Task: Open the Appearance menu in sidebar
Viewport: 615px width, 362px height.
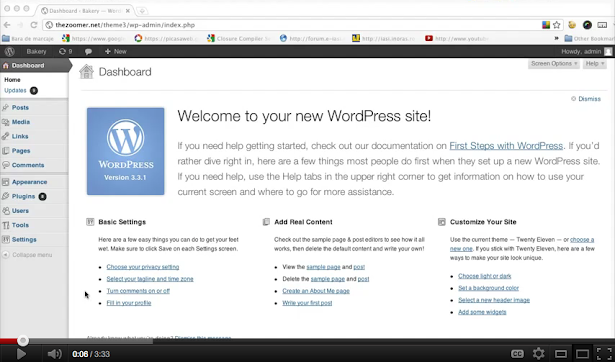Action: click(29, 182)
